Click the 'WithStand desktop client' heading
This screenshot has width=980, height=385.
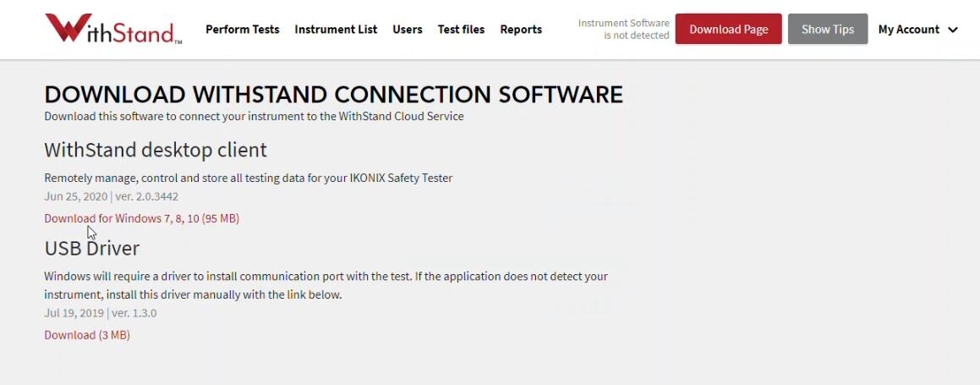[x=156, y=150]
